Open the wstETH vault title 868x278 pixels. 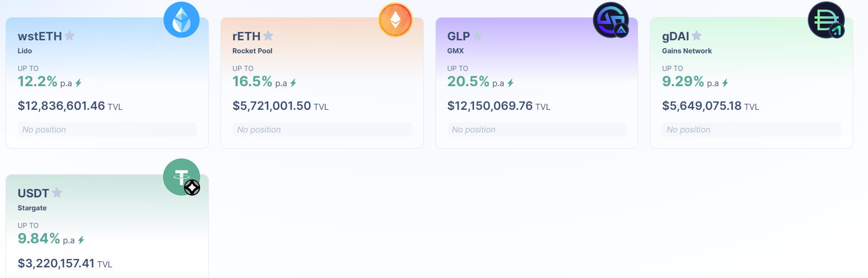click(x=39, y=36)
